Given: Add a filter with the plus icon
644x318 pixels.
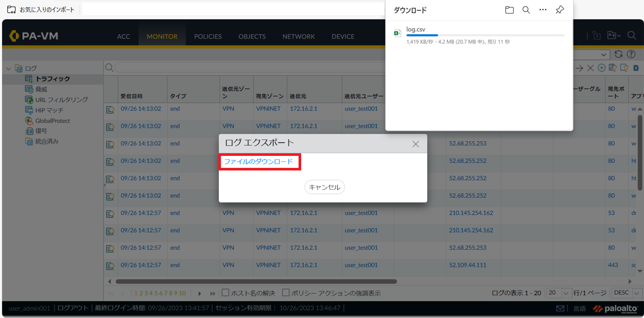Looking at the screenshot, I should coord(601,68).
